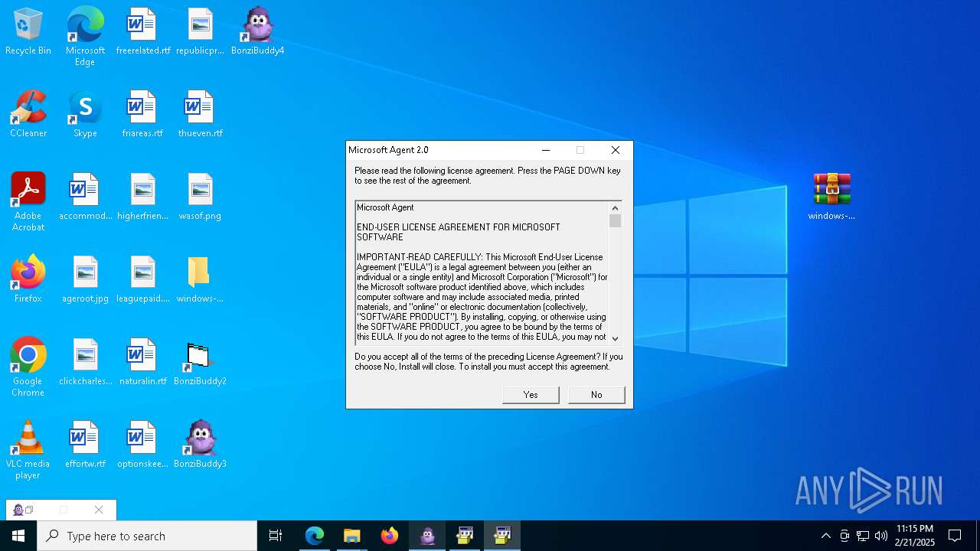Decline the license with No button
980x551 pixels.
coord(596,395)
